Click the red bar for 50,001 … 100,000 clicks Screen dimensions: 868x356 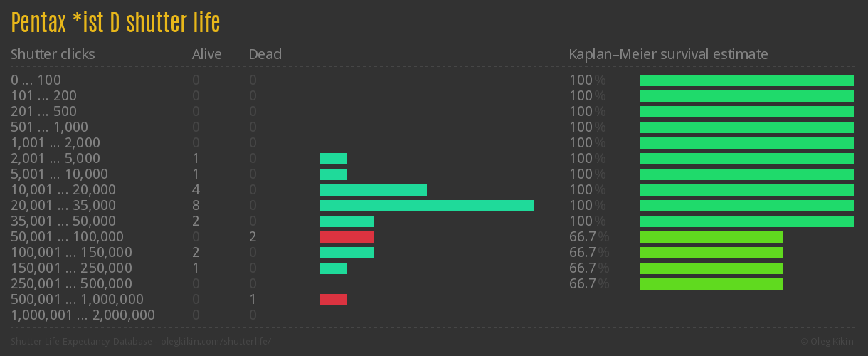(x=346, y=237)
